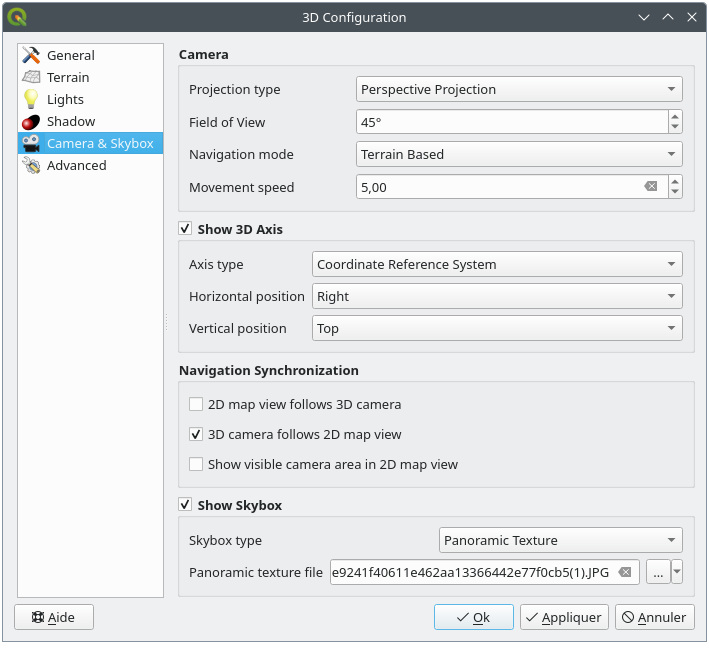The width and height of the screenshot is (709, 650).
Task: Select the Advanced settings icon
Action: click(31, 166)
